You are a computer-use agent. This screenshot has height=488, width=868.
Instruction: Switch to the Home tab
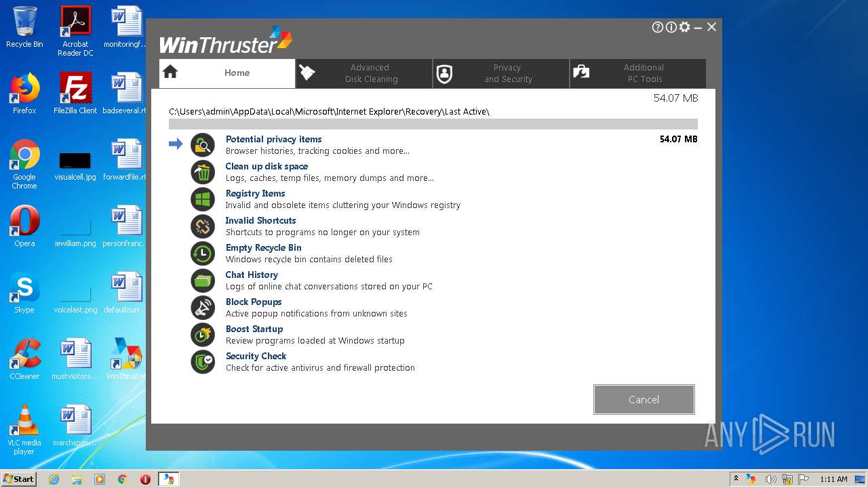pyautogui.click(x=227, y=73)
